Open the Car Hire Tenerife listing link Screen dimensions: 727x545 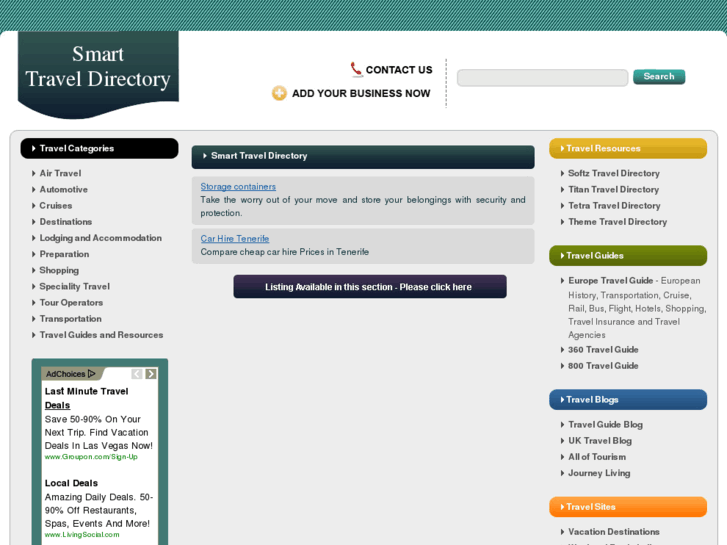(x=235, y=238)
